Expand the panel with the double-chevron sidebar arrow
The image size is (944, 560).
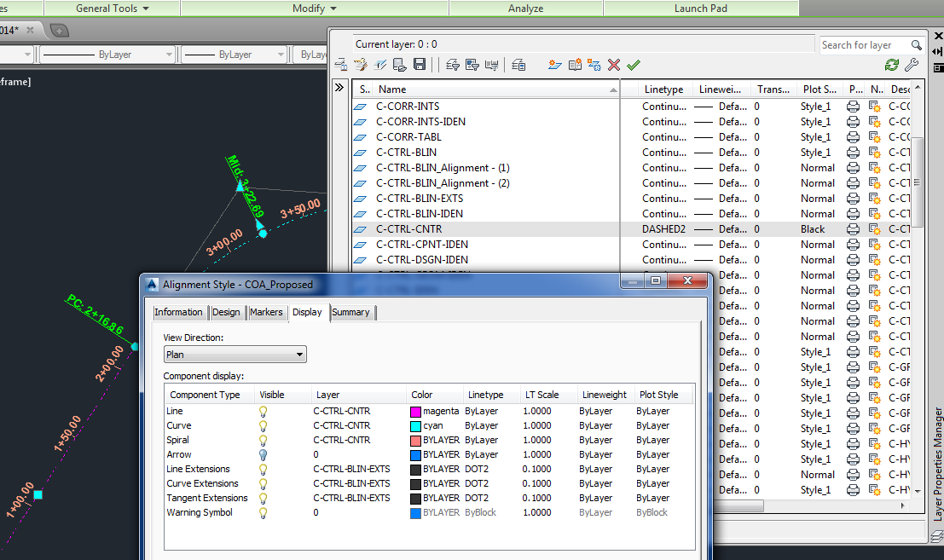click(x=340, y=85)
